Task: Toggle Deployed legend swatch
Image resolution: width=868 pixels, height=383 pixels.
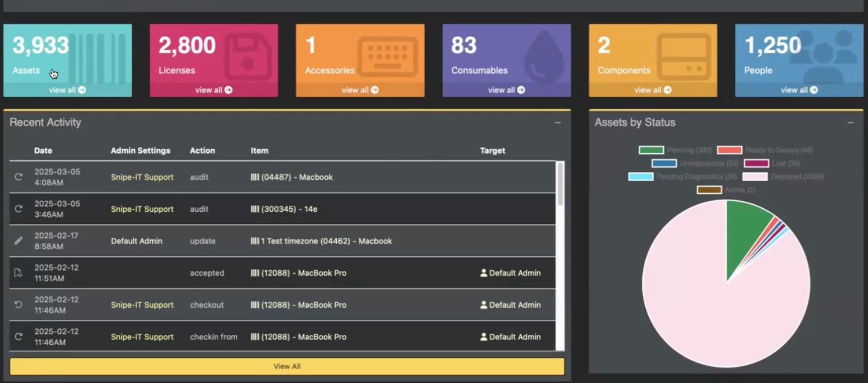Action: point(755,176)
